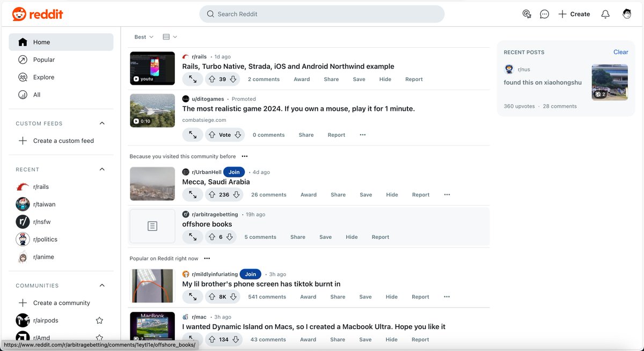Create a community
The width and height of the screenshot is (644, 351).
[61, 303]
